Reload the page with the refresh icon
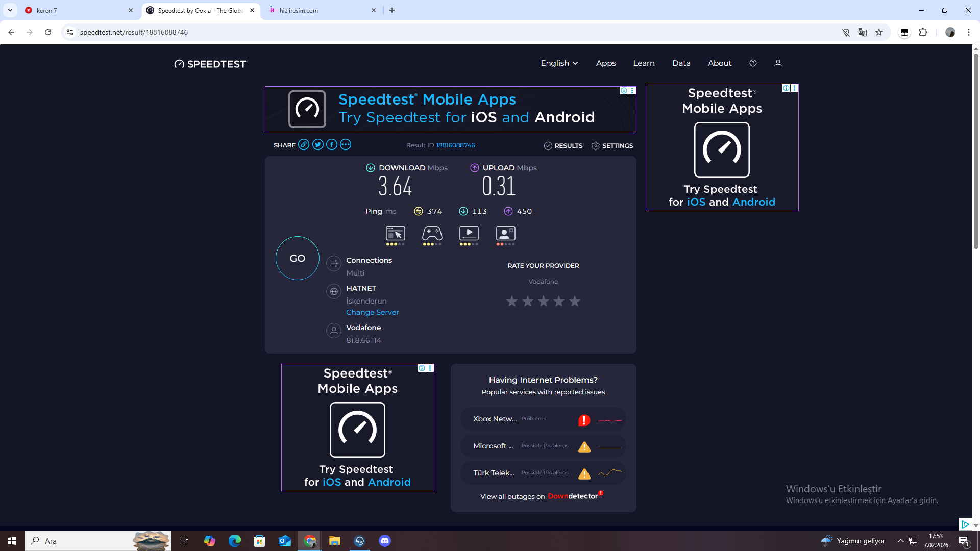Image resolution: width=980 pixels, height=551 pixels. [48, 32]
